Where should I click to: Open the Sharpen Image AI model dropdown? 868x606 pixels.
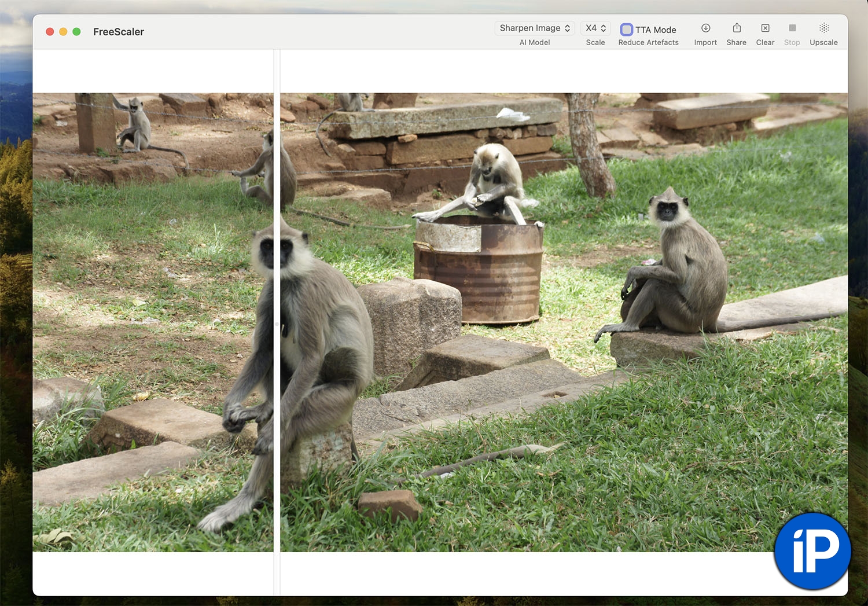[x=535, y=28]
